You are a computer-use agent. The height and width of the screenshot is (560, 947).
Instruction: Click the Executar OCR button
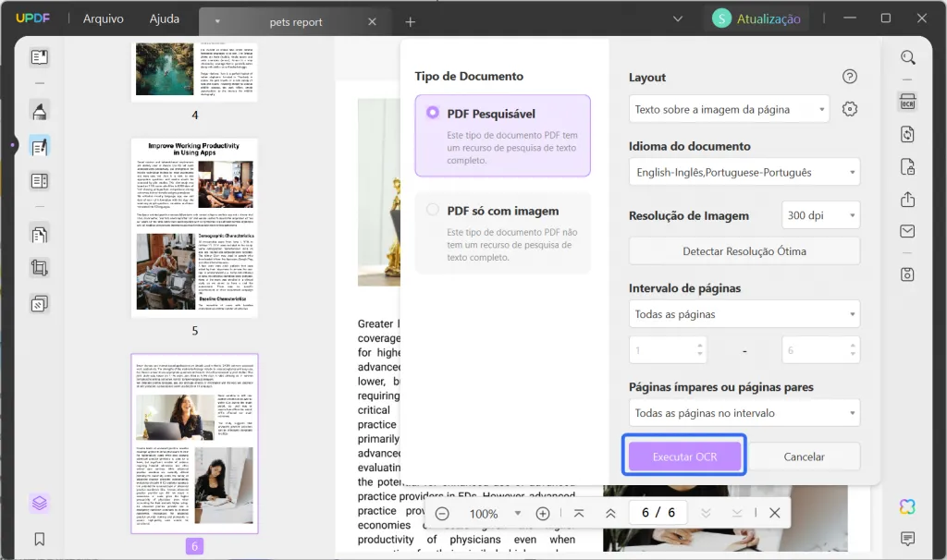685,457
